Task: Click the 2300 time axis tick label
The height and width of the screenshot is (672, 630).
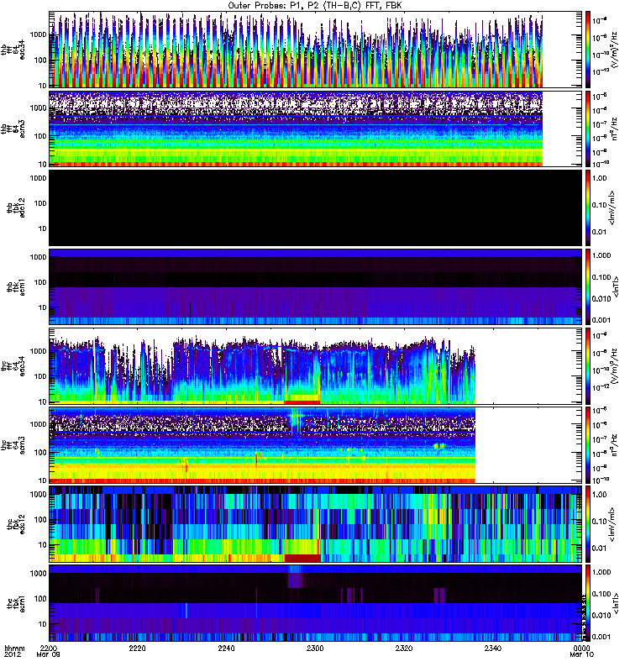Action: [x=315, y=649]
